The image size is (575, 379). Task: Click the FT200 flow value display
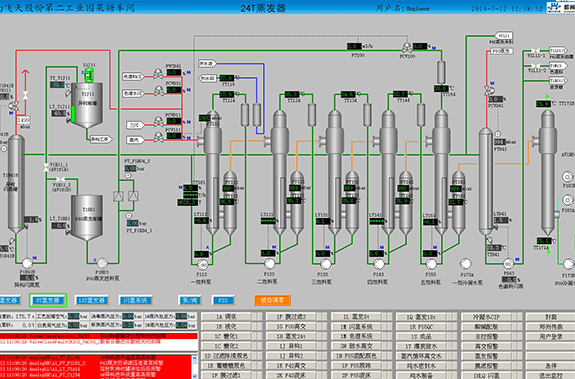[354, 47]
